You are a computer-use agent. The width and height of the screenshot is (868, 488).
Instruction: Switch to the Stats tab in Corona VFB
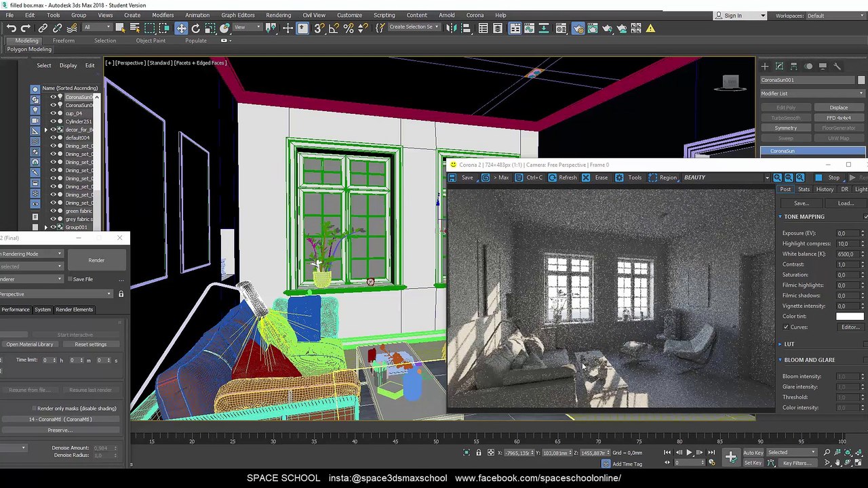pos(804,190)
